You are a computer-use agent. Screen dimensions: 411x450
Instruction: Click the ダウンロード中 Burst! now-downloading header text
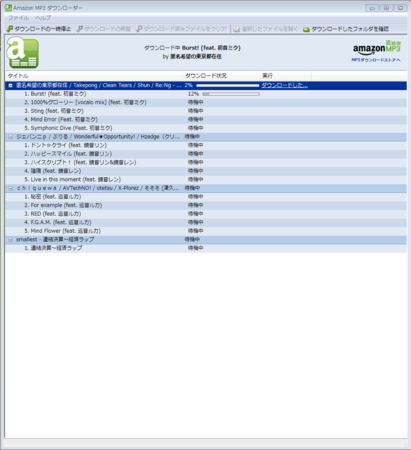point(192,48)
